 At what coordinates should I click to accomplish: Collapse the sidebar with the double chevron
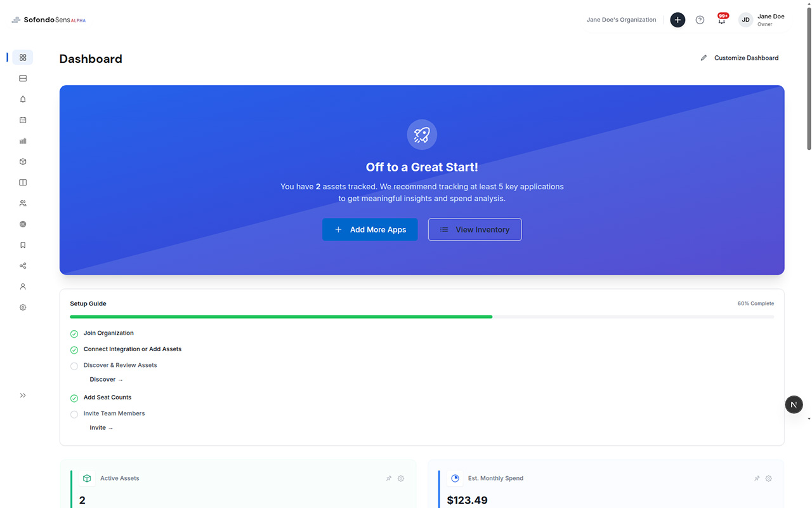(x=22, y=395)
